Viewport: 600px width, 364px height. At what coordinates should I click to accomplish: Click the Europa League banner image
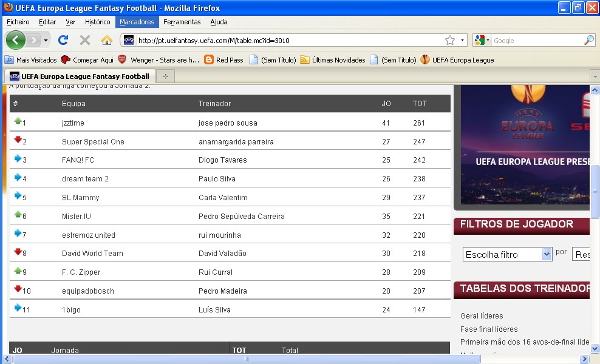[525, 145]
